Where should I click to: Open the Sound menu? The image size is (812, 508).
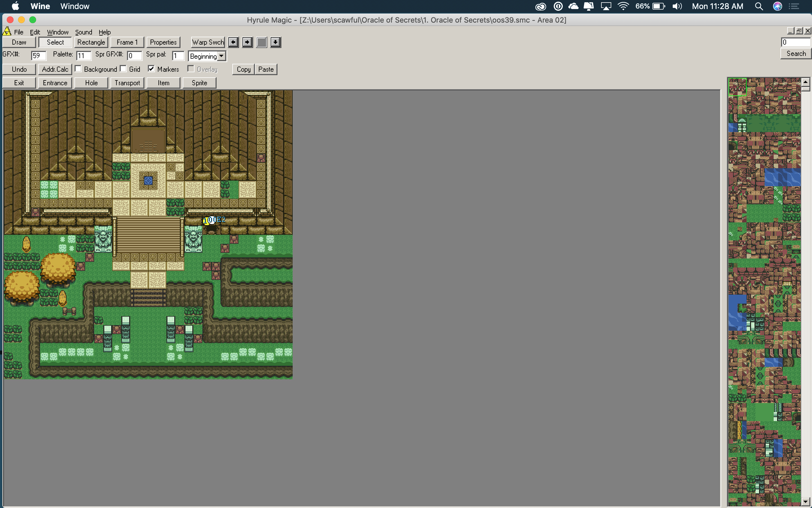tap(83, 32)
